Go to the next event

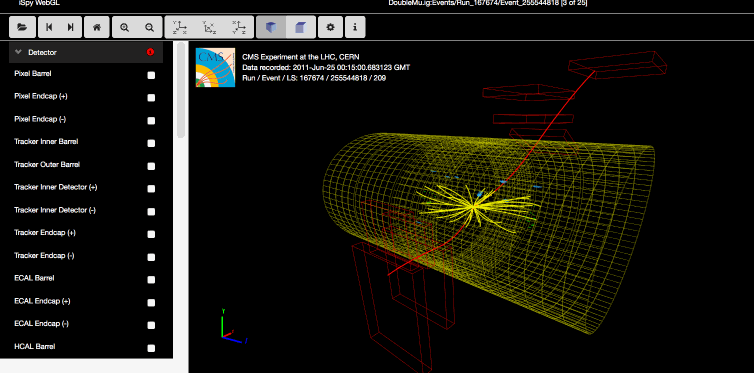coord(71,27)
